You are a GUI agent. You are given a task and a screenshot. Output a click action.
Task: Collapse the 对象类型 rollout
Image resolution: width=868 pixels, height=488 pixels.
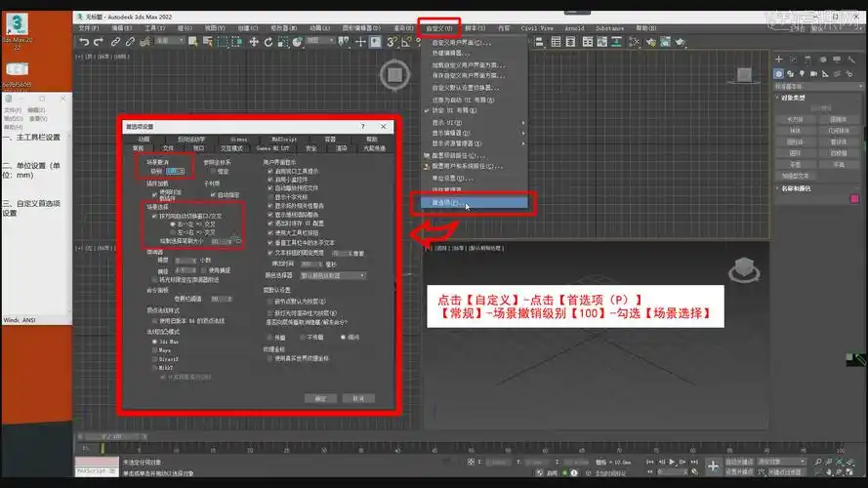pyautogui.click(x=793, y=98)
